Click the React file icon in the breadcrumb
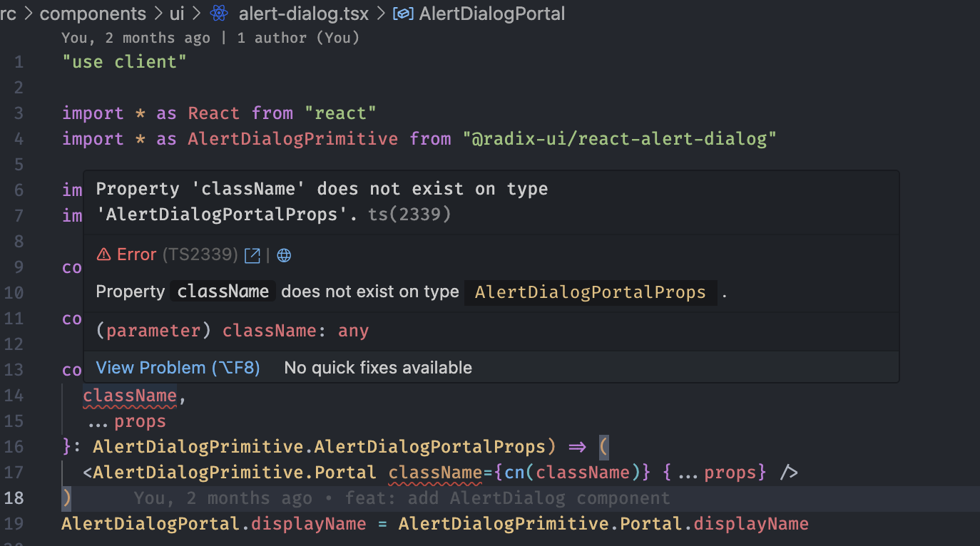The image size is (980, 546). point(218,14)
